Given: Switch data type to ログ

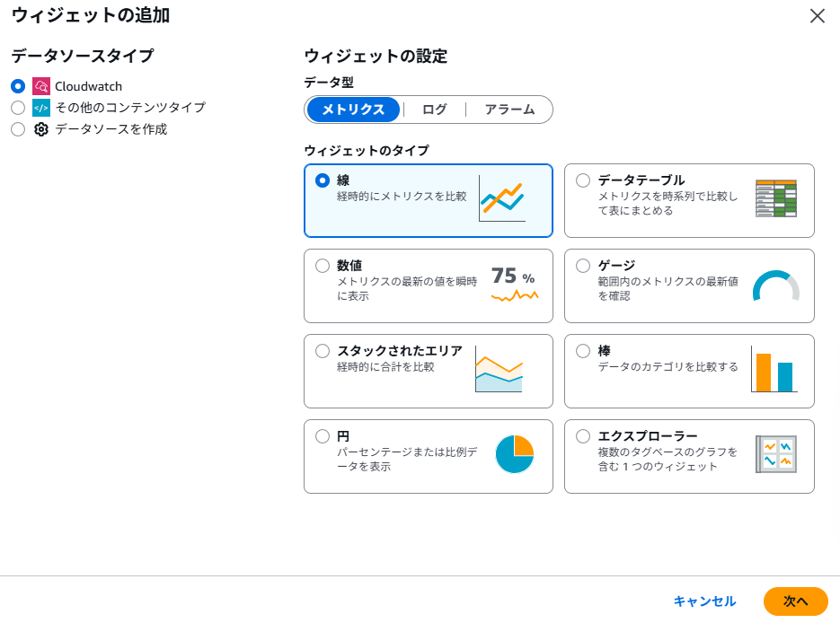Looking at the screenshot, I should pyautogui.click(x=434, y=110).
